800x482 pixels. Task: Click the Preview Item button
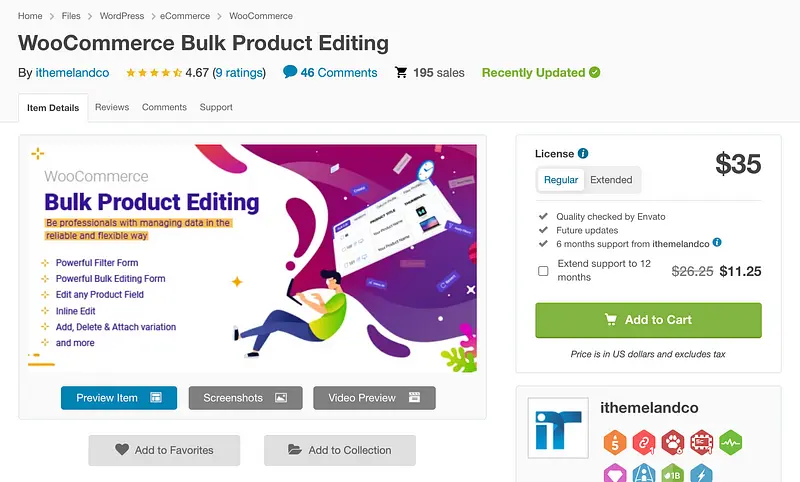[118, 398]
